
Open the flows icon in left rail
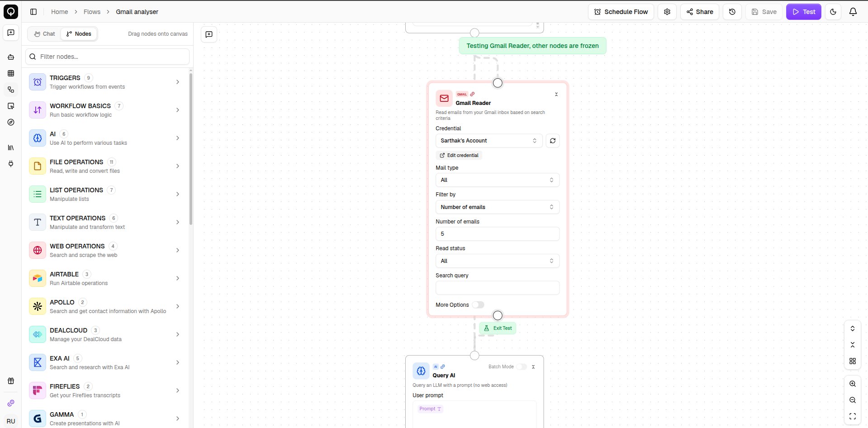[11, 90]
